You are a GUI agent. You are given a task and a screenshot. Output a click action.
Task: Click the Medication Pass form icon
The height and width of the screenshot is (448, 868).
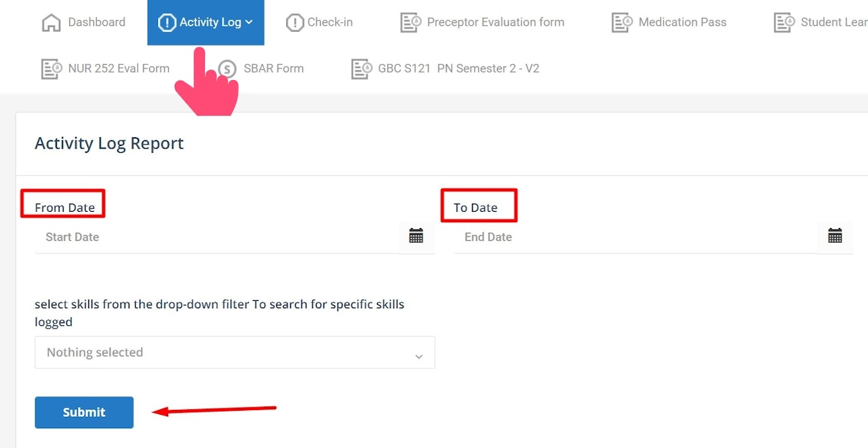622,22
